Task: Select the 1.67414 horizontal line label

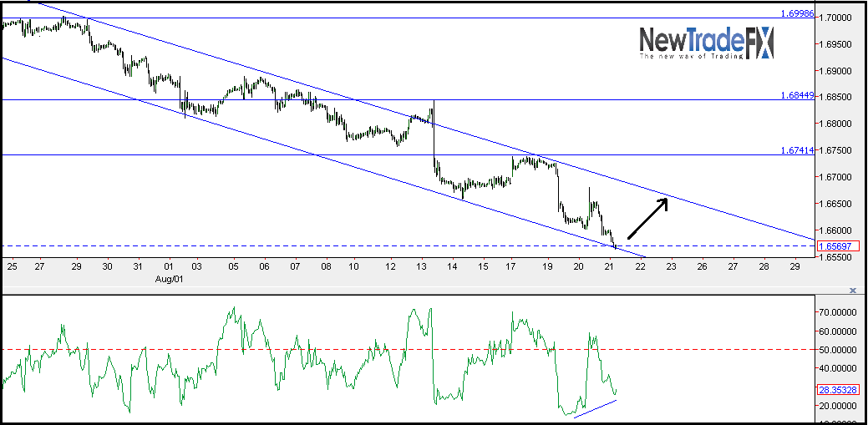Action: (797, 150)
